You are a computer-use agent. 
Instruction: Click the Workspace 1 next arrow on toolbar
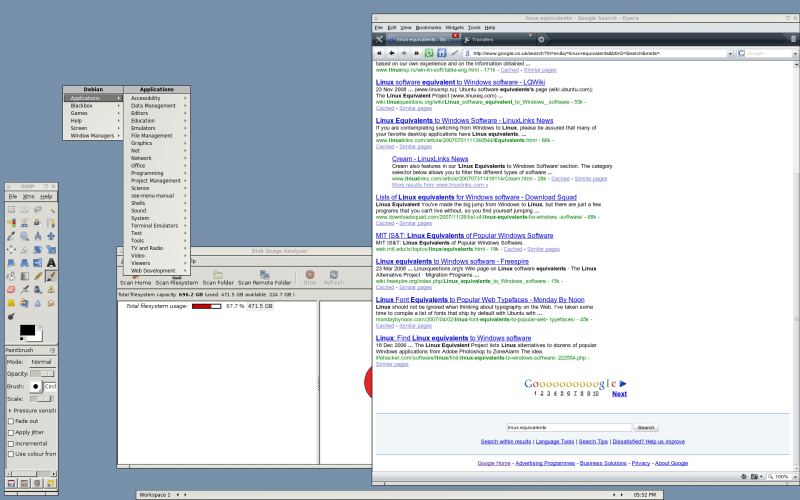coord(185,495)
